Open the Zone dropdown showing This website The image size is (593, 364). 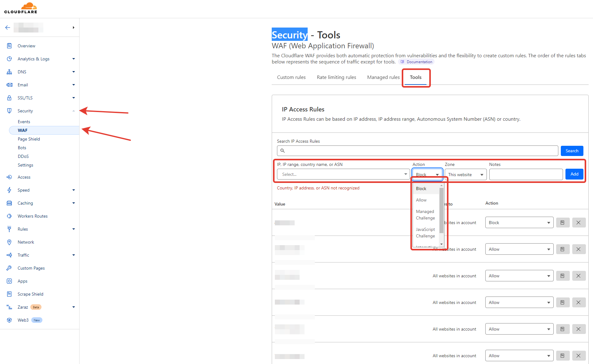coord(465,175)
